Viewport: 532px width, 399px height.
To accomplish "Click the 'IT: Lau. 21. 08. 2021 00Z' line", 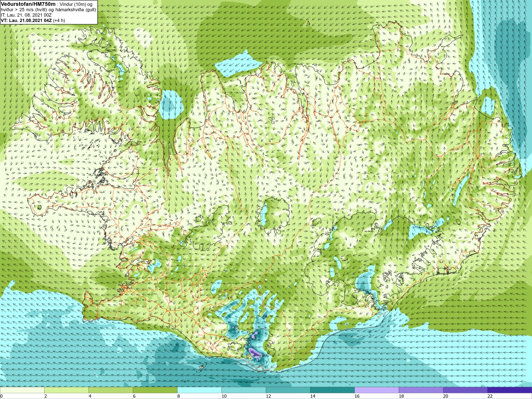I will click(26, 15).
